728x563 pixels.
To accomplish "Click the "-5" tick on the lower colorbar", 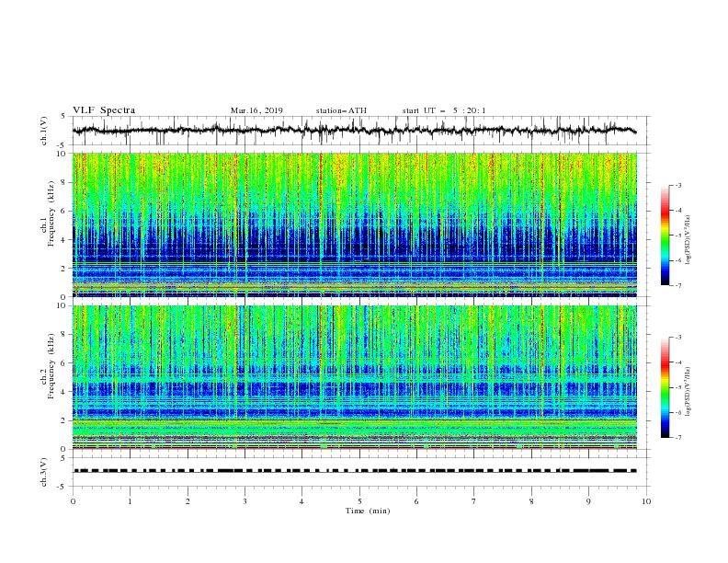I will click(x=677, y=387).
